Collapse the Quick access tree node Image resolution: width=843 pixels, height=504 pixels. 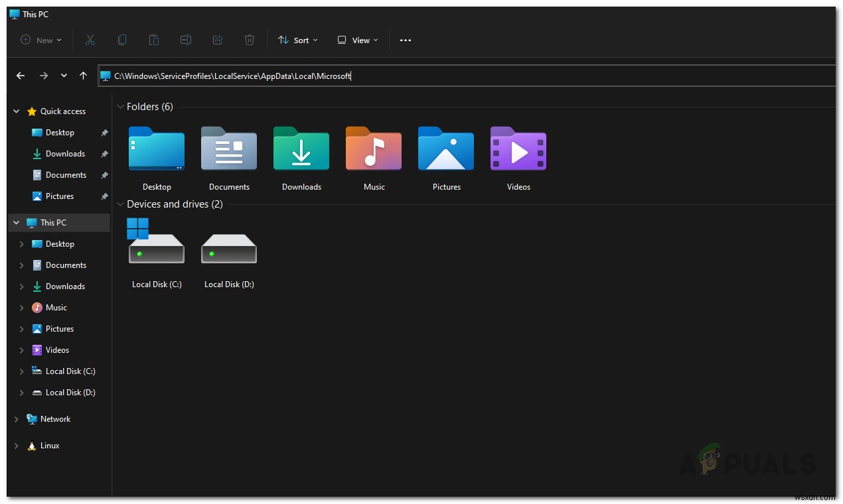(x=17, y=111)
